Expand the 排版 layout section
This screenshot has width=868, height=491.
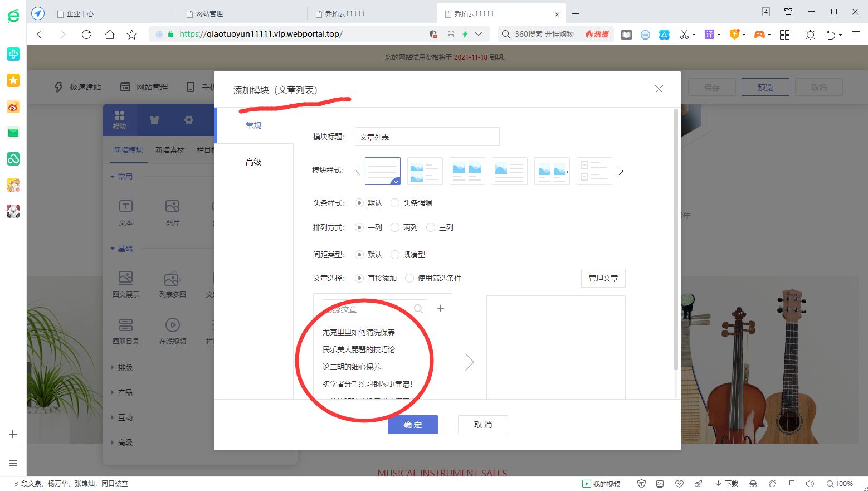(x=124, y=367)
